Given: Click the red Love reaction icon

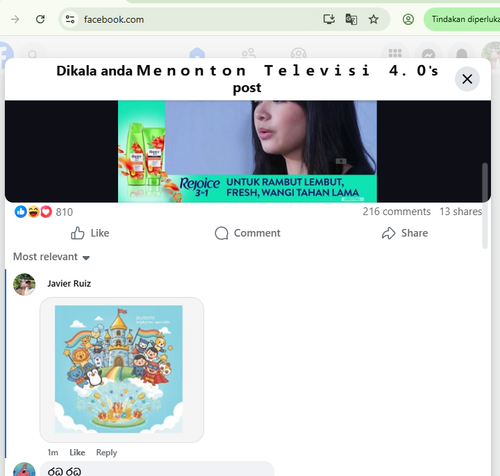Looking at the screenshot, I should point(46,211).
